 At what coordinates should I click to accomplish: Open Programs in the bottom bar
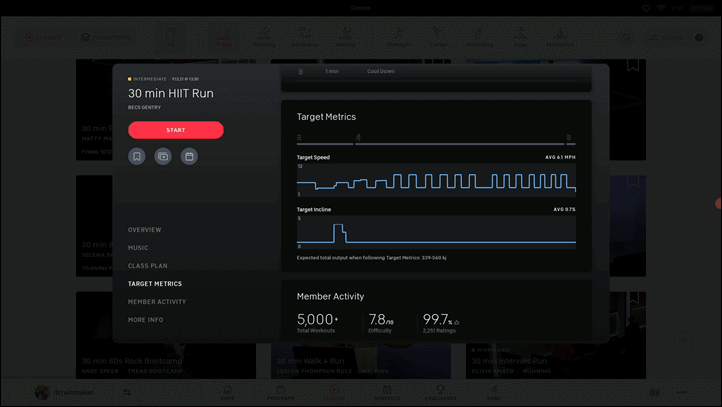coord(280,393)
